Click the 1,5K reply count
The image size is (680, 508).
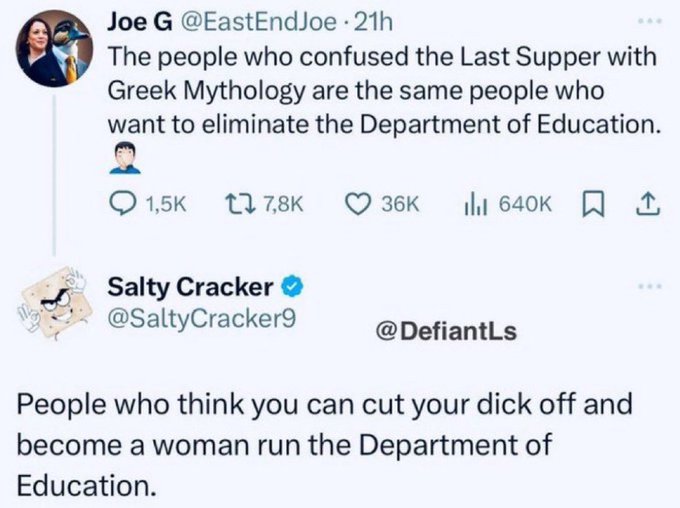click(x=166, y=204)
